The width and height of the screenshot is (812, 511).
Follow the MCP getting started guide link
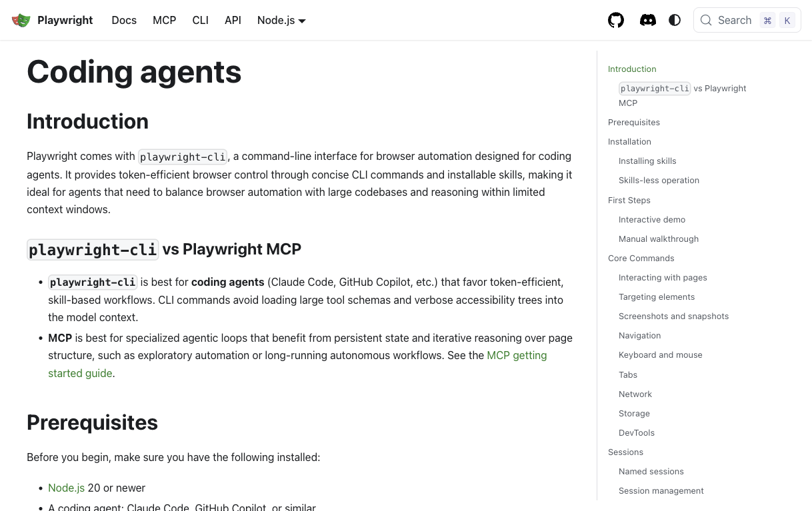click(x=297, y=364)
